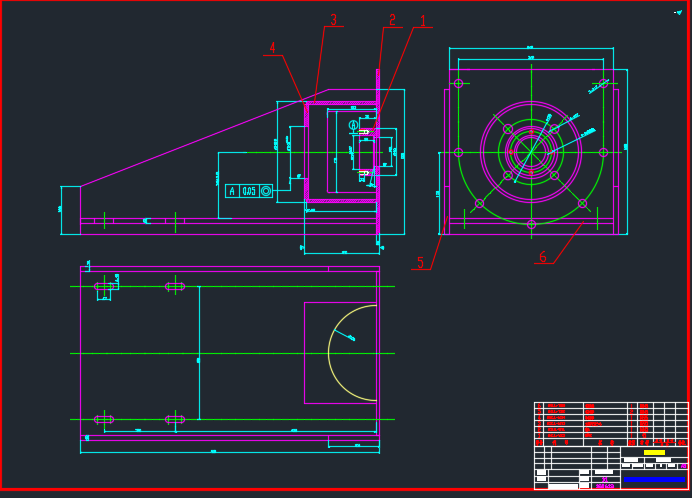Select the bottom center bolt hole in end view
Image resolution: width=692 pixels, height=498 pixels.
point(531,224)
